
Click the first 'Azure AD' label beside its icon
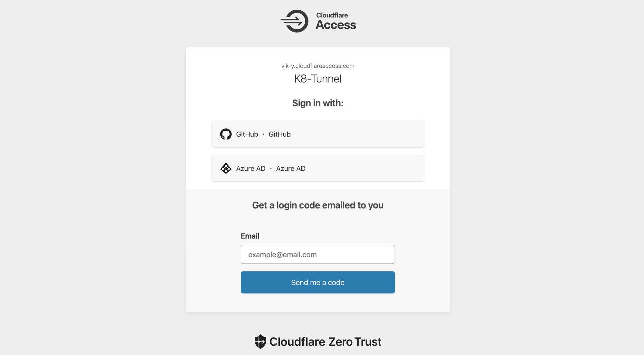(x=251, y=168)
